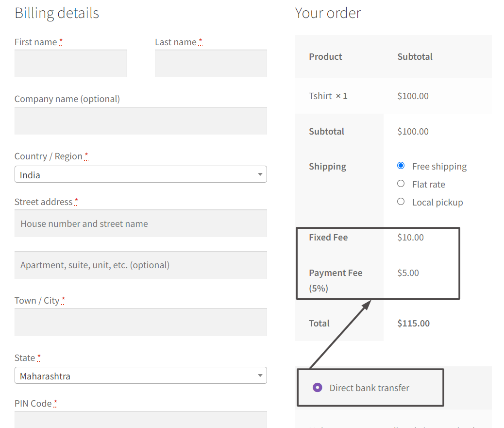
Task: Click the First name input field
Action: click(70, 63)
